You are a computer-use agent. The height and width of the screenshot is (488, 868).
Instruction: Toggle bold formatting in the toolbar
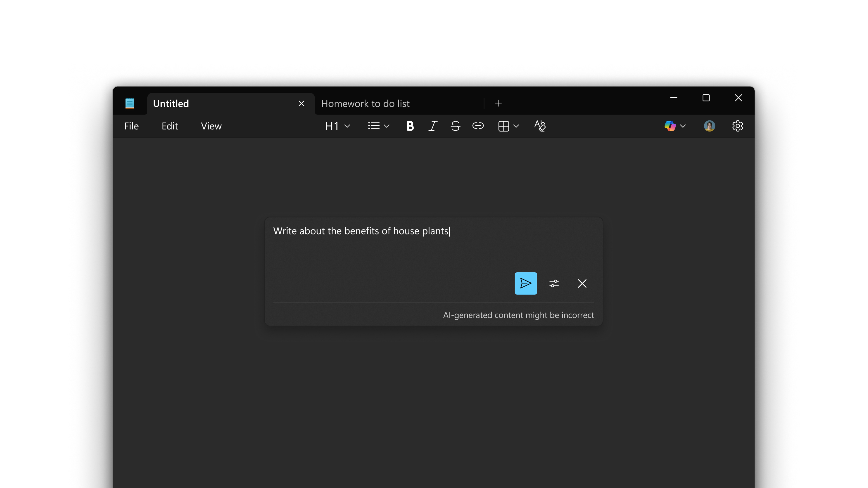(410, 126)
